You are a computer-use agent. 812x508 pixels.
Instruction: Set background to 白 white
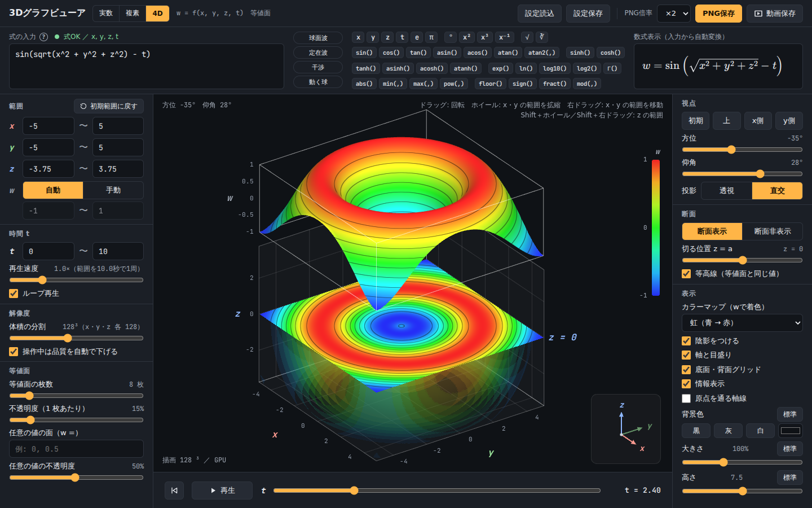[x=760, y=431]
